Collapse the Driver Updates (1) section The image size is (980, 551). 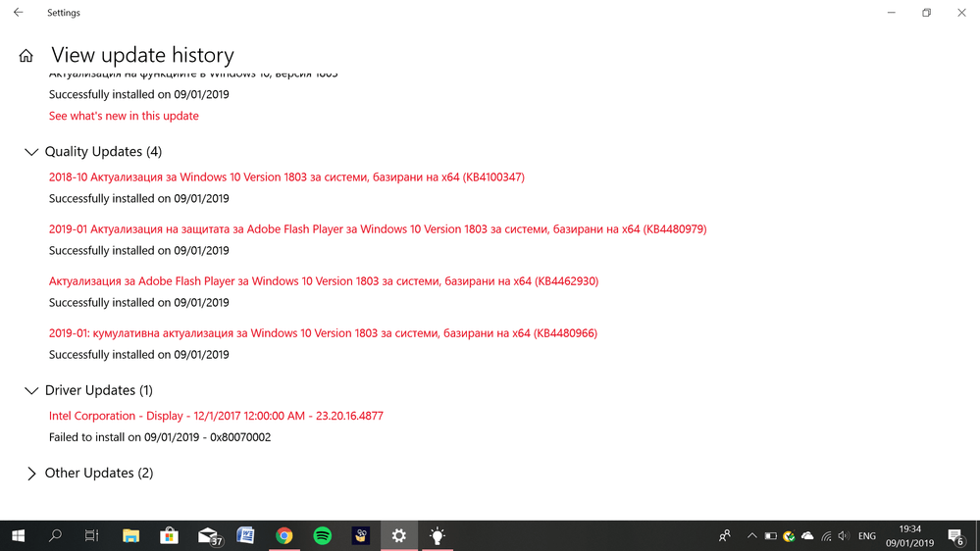tap(88, 390)
